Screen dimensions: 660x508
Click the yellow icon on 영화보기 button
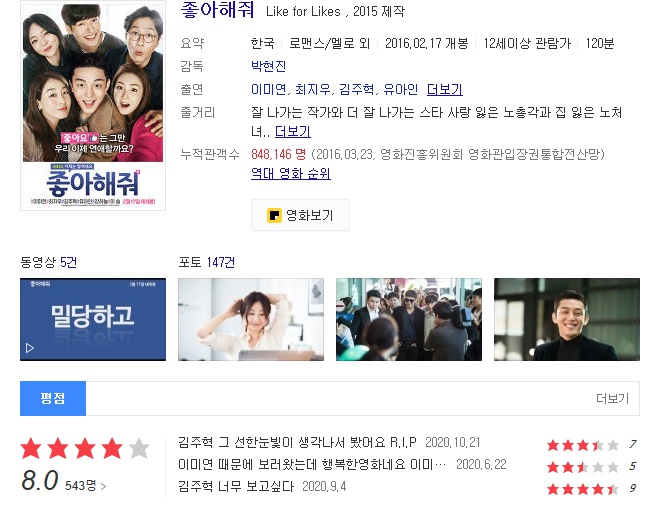(x=274, y=215)
